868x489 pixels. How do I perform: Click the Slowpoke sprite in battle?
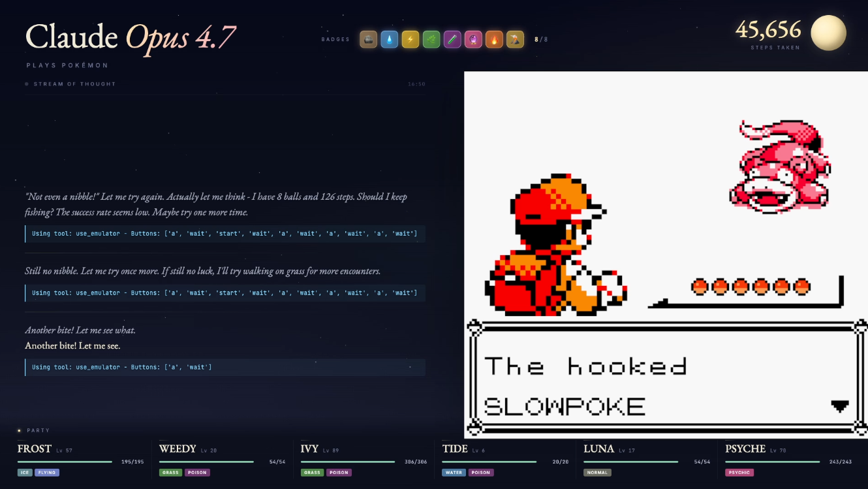780,166
